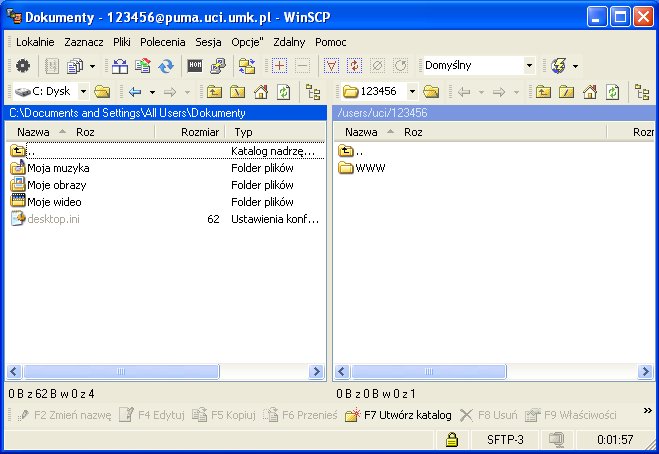The height and width of the screenshot is (454, 659).
Task: Sort local files by Typ column
Action: (275, 132)
